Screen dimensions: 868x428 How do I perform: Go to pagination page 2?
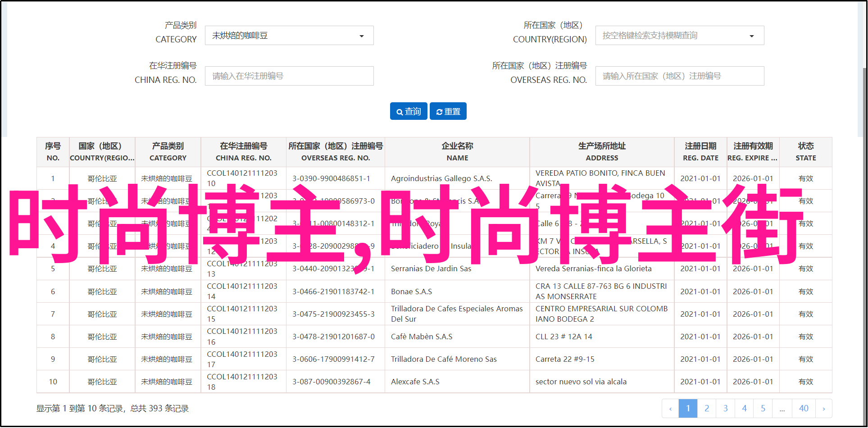pyautogui.click(x=707, y=409)
